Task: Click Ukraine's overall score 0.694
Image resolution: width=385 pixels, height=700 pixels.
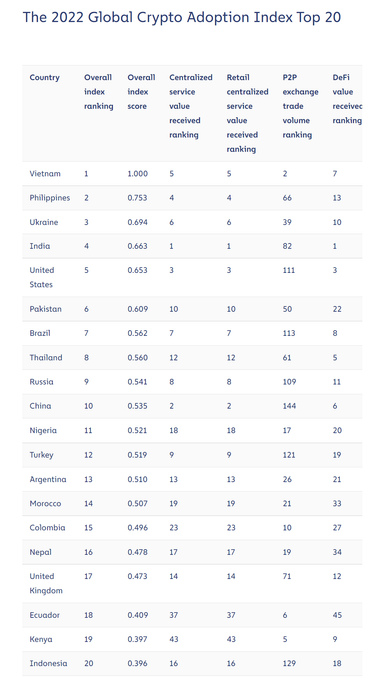Action: pyautogui.click(x=137, y=222)
